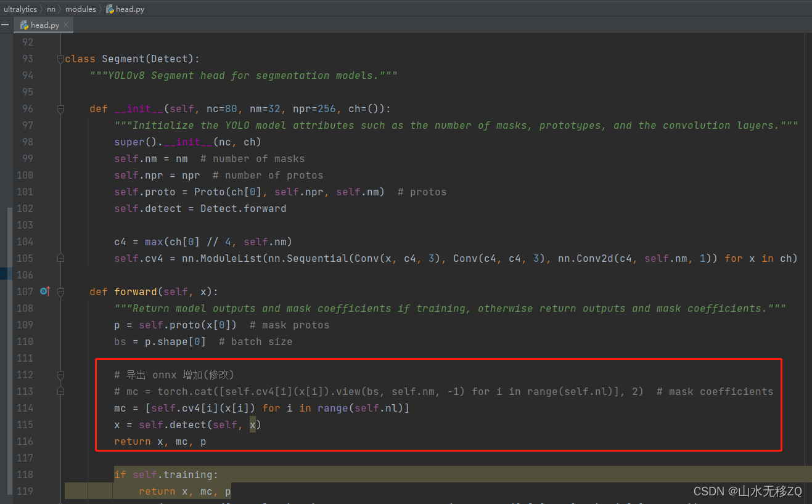Select the head.py breadcrumb item
The image size is (812, 504).
126,9
